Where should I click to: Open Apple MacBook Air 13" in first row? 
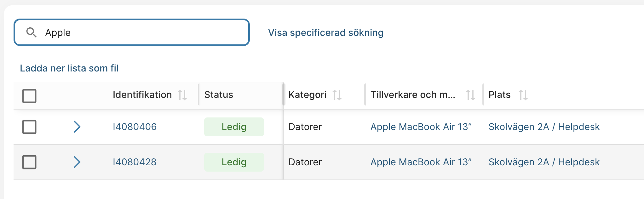(421, 127)
